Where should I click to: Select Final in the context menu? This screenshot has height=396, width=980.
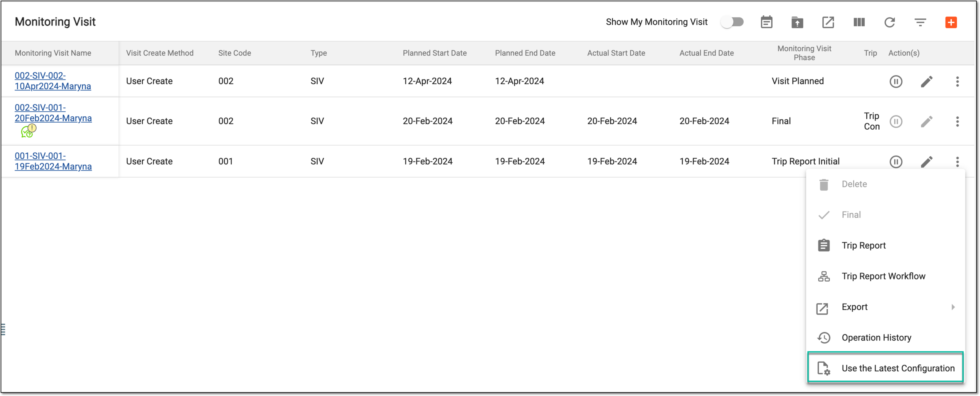(886, 215)
